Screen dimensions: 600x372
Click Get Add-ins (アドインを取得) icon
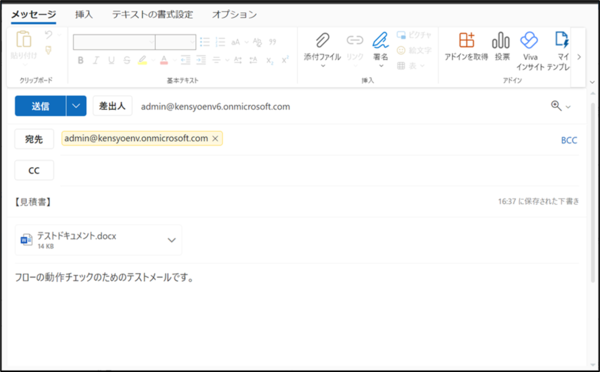(466, 40)
